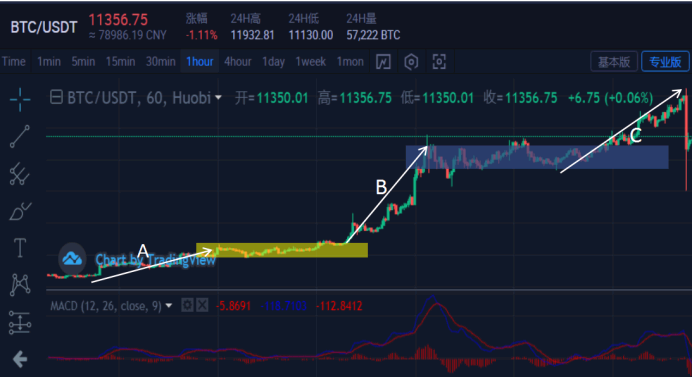Collapse the BTC/USDT legend box icon

pyautogui.click(x=56, y=97)
